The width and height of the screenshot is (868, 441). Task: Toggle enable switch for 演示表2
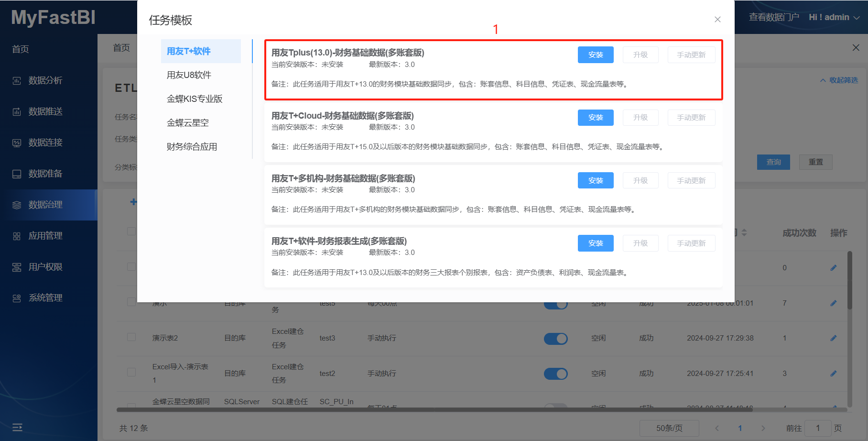556,339
